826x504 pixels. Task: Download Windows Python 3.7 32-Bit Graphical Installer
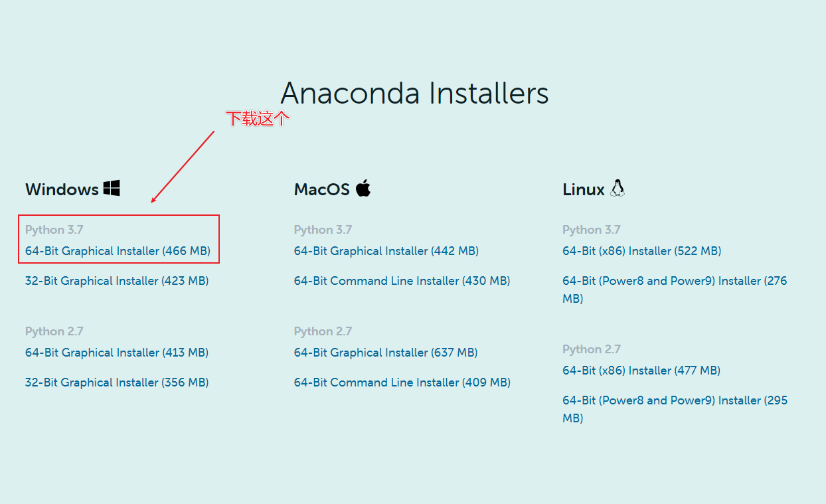pyautogui.click(x=117, y=281)
